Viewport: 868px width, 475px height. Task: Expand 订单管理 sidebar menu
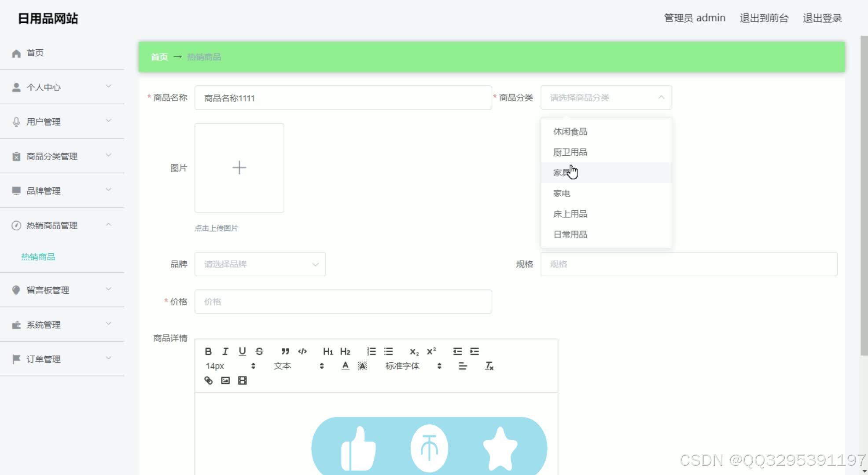62,359
